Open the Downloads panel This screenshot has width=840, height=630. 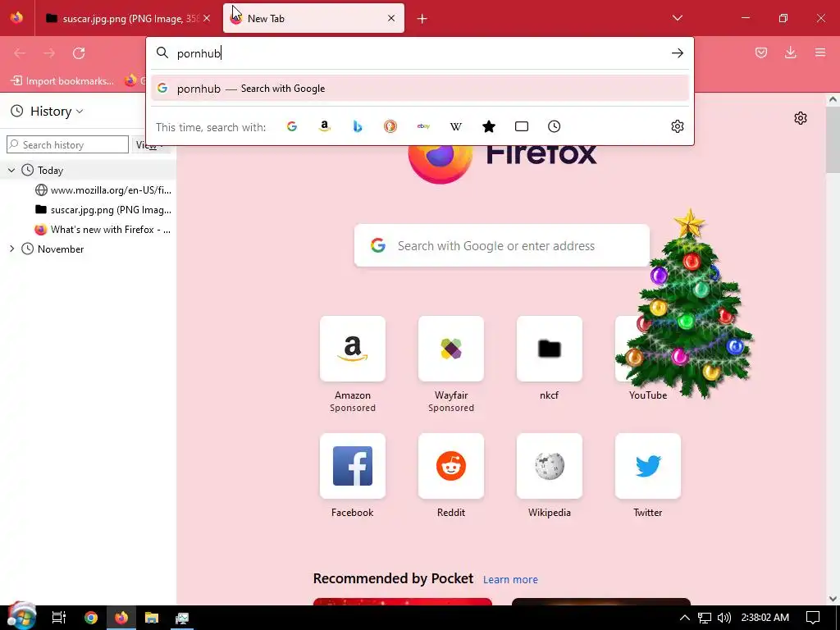coord(790,52)
